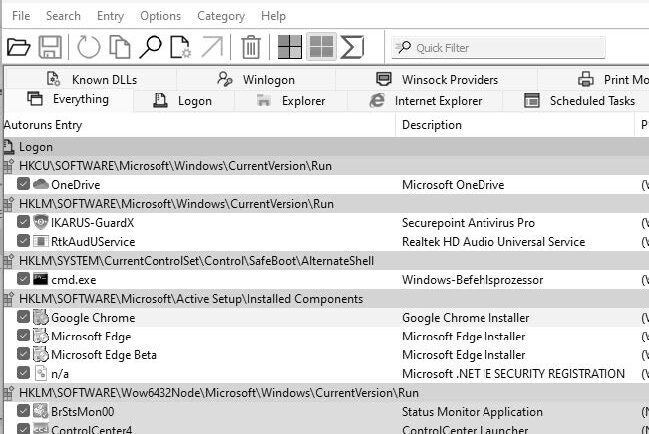Image resolution: width=649 pixels, height=434 pixels.
Task: Click 'Windows-Befehlsprozessor' description text
Action: (x=472, y=280)
